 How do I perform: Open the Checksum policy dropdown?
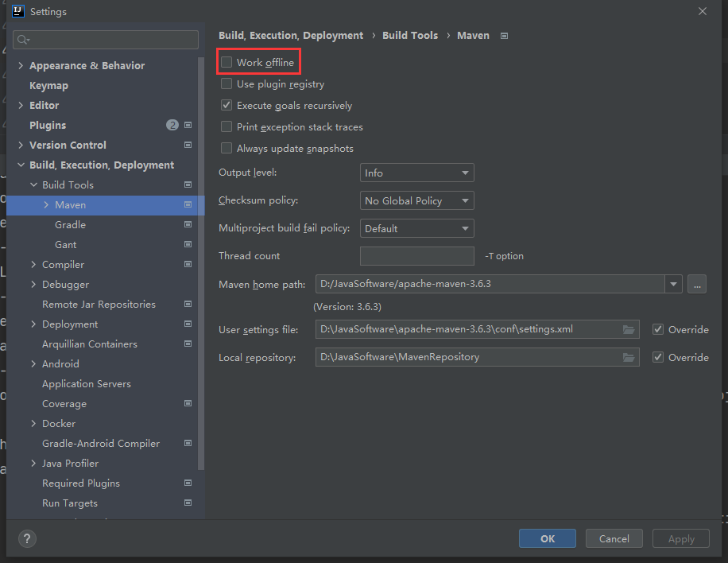417,200
